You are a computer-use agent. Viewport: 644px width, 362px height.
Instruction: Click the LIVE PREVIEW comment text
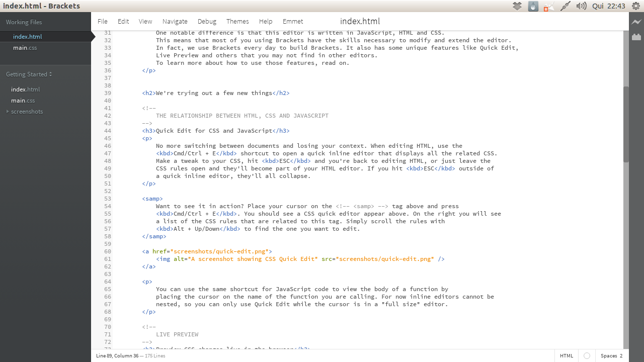pyautogui.click(x=177, y=334)
